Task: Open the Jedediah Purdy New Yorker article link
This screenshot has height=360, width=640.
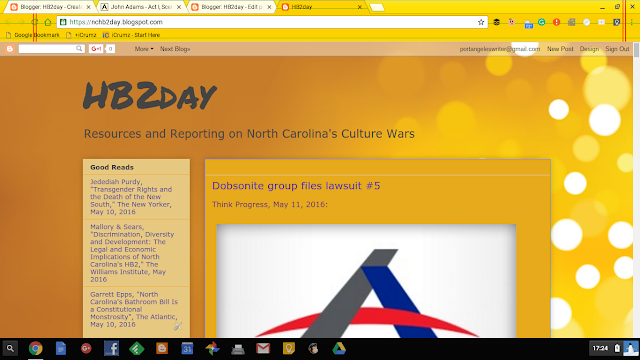Action: [131, 197]
